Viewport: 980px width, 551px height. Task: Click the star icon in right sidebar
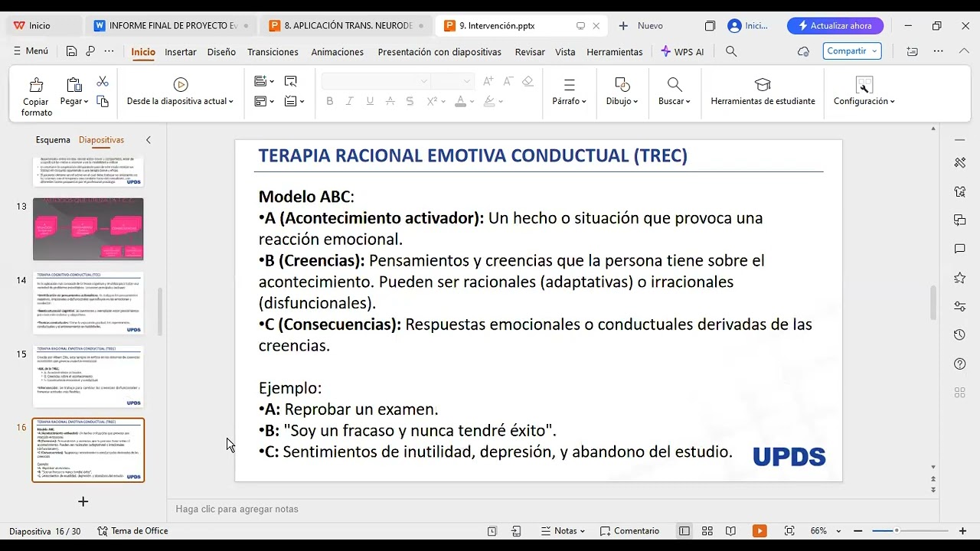click(x=960, y=278)
